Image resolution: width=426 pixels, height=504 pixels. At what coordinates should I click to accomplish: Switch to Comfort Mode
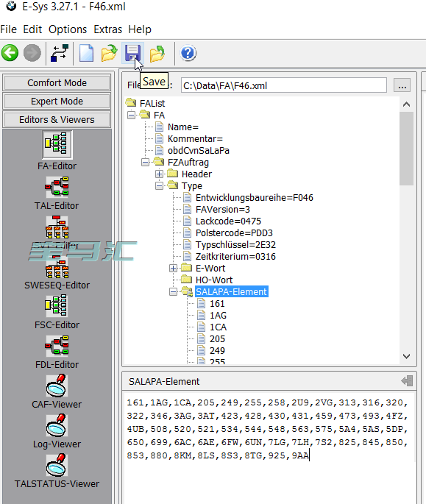57,83
